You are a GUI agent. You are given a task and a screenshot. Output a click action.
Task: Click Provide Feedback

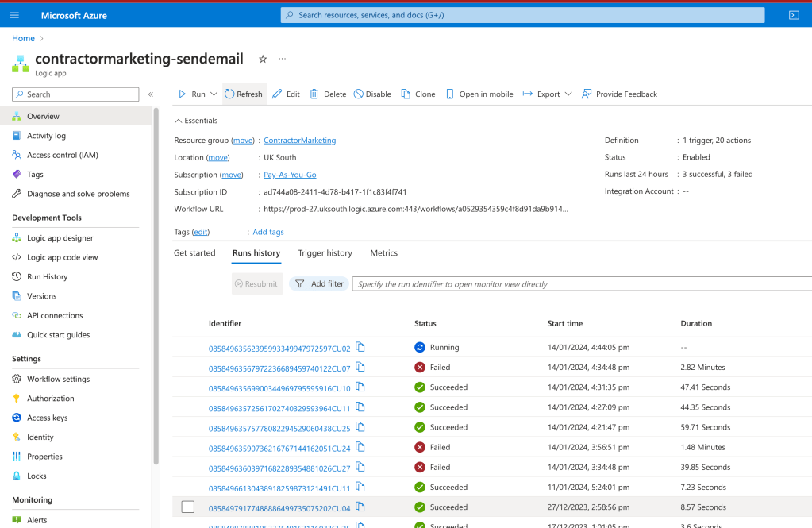pyautogui.click(x=619, y=94)
